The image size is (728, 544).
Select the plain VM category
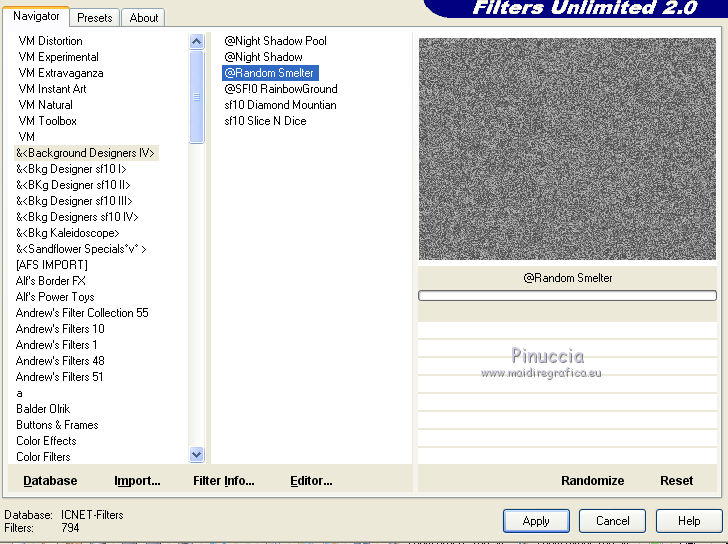point(26,137)
